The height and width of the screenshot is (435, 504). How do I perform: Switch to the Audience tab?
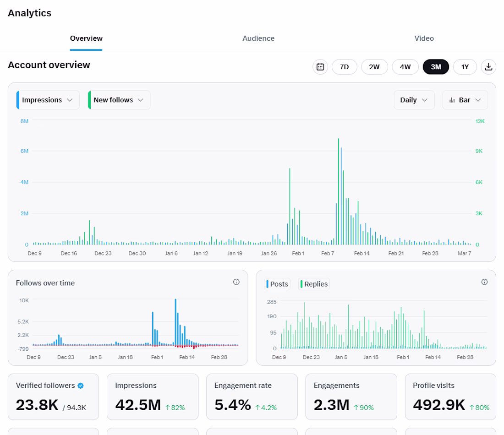(258, 38)
